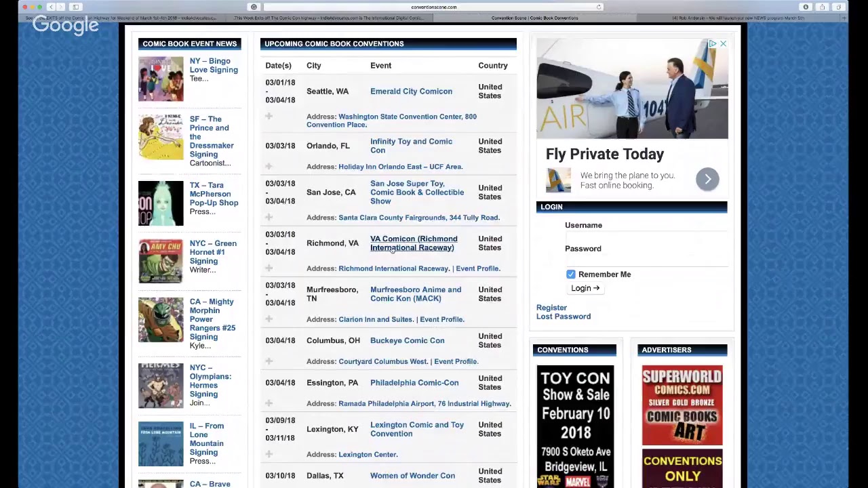The image size is (868, 488).
Task: Open Clarion Inn and Suites address link
Action: 376,319
